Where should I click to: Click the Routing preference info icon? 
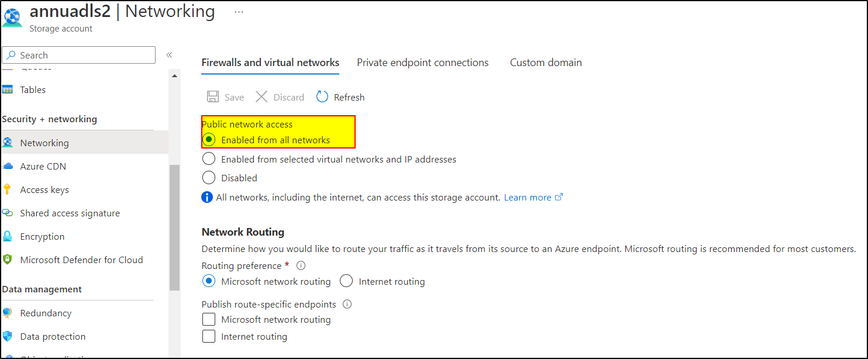300,265
